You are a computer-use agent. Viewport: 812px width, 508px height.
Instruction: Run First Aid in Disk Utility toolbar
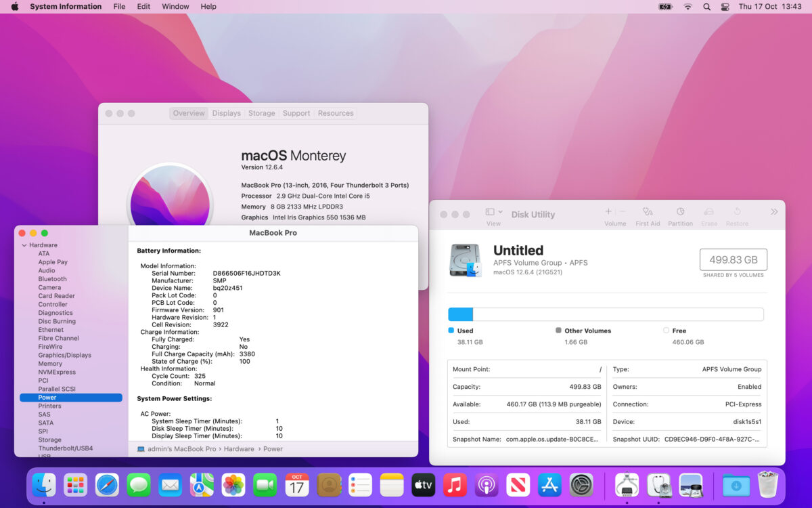coord(648,217)
